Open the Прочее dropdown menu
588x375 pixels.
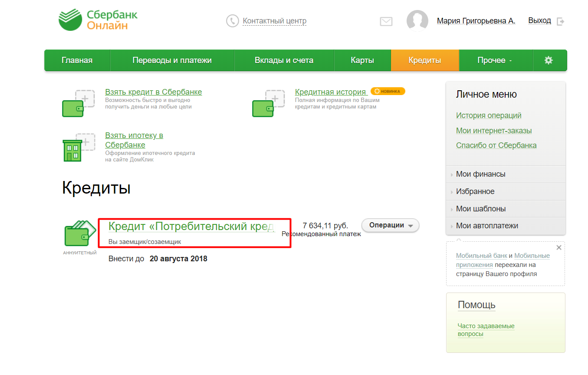pos(496,60)
